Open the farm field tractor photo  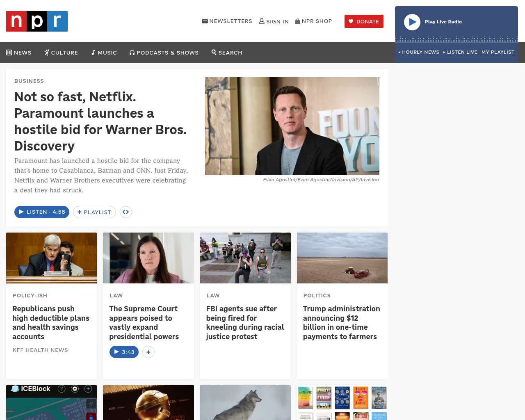point(342,258)
